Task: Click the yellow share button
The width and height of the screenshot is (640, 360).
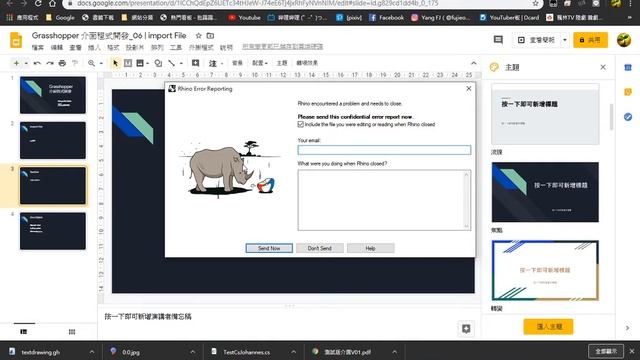Action: pos(590,40)
